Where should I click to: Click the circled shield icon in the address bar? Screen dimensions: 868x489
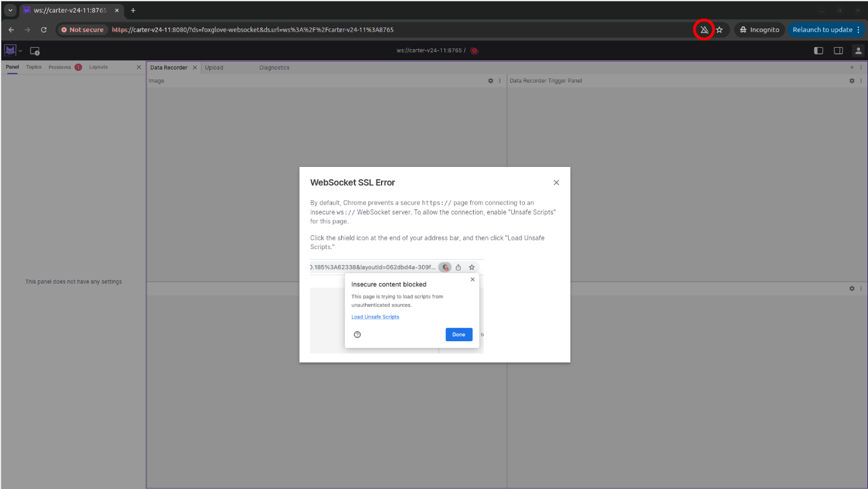(x=704, y=29)
